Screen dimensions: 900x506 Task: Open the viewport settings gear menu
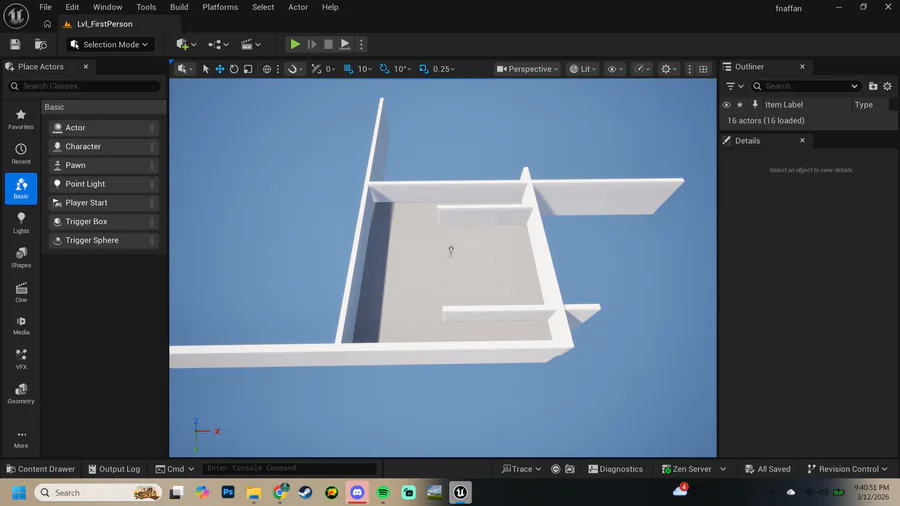pos(669,69)
